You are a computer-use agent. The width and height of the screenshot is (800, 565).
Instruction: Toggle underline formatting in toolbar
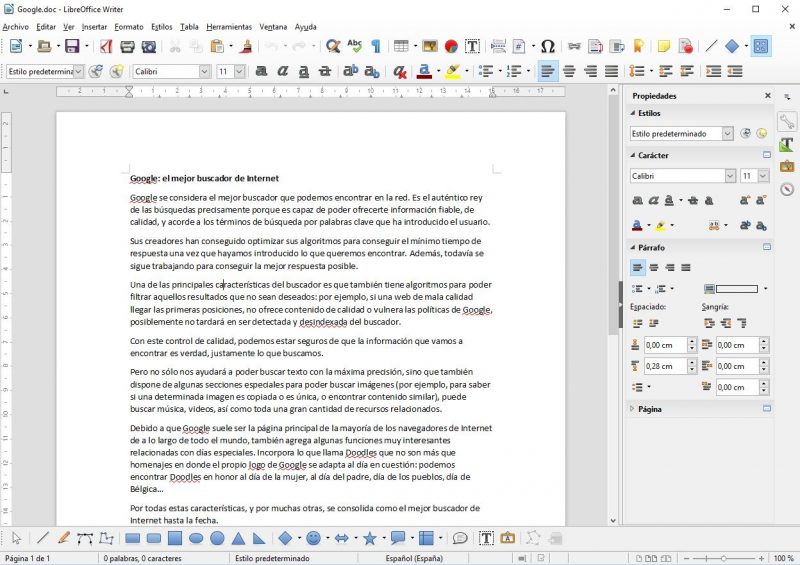click(x=304, y=71)
